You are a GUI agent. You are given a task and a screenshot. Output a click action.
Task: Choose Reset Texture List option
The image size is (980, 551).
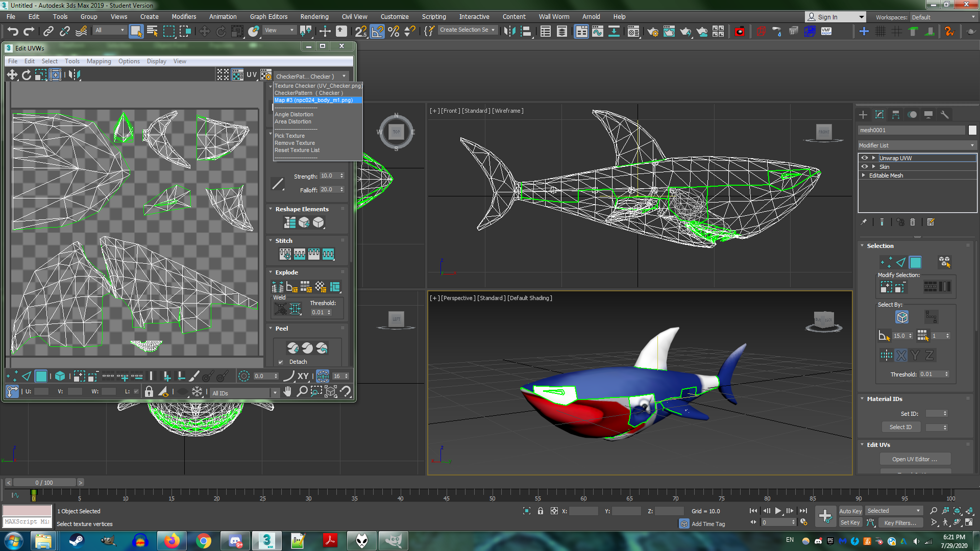(x=297, y=151)
